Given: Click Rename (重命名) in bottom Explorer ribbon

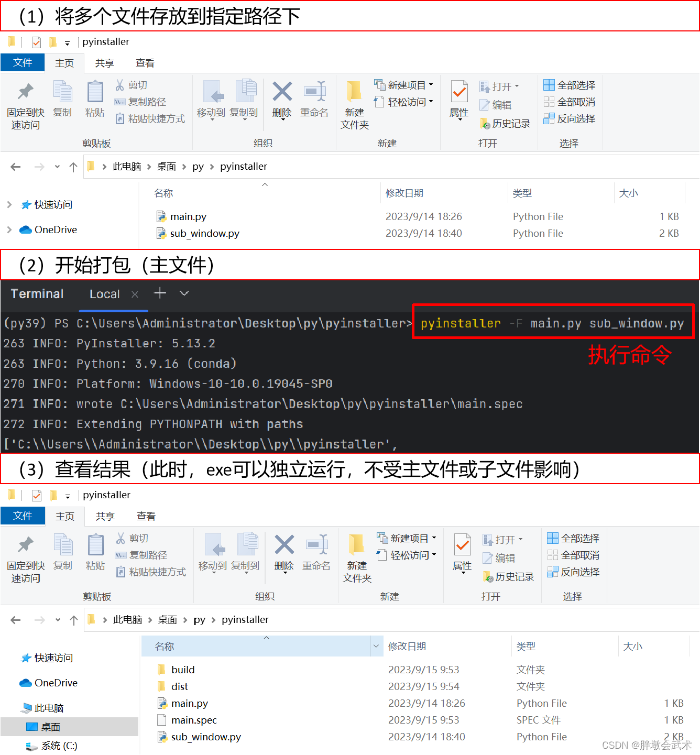Looking at the screenshot, I should 316,552.
